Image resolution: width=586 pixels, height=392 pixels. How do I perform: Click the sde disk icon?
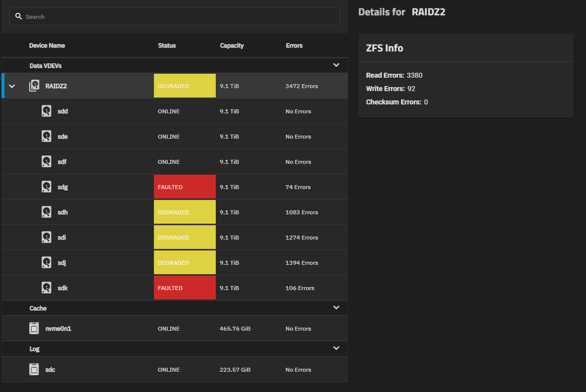47,137
